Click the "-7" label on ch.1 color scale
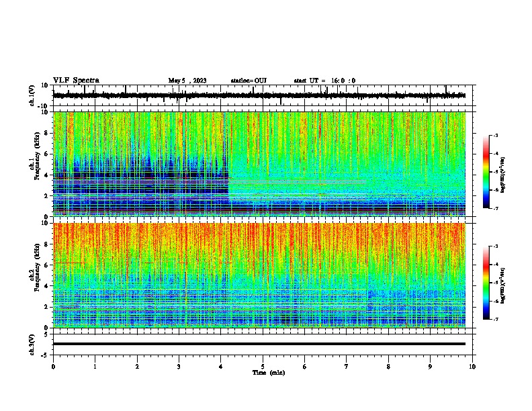 (x=496, y=208)
